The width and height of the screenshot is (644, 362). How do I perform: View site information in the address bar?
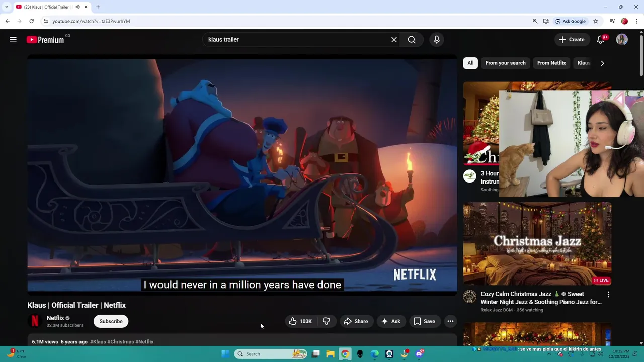[x=46, y=21]
